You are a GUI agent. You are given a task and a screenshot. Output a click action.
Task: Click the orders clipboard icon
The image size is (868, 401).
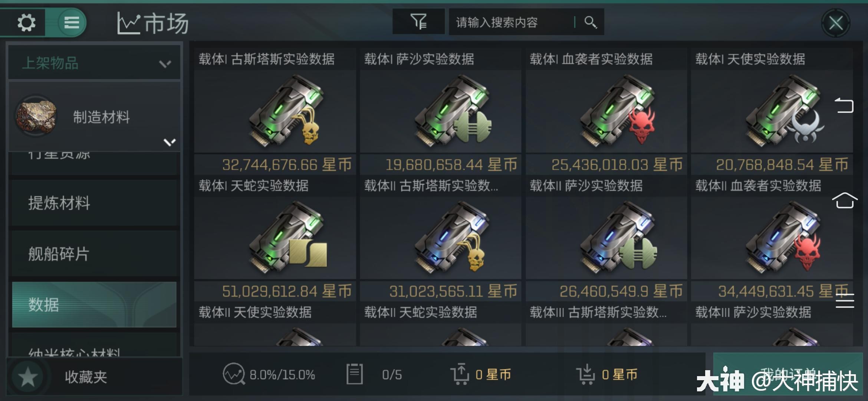[x=354, y=374]
